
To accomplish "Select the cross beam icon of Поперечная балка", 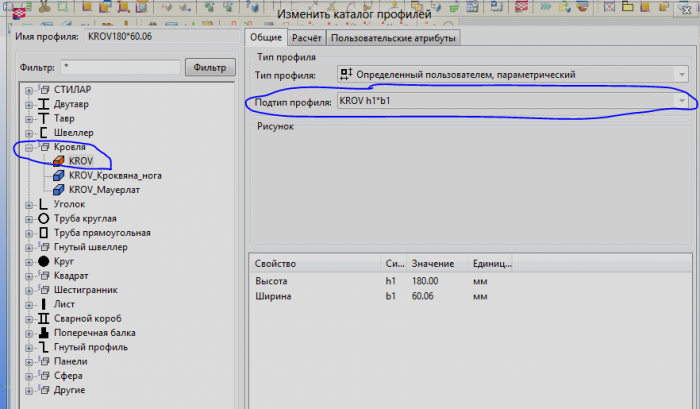I will [x=43, y=333].
